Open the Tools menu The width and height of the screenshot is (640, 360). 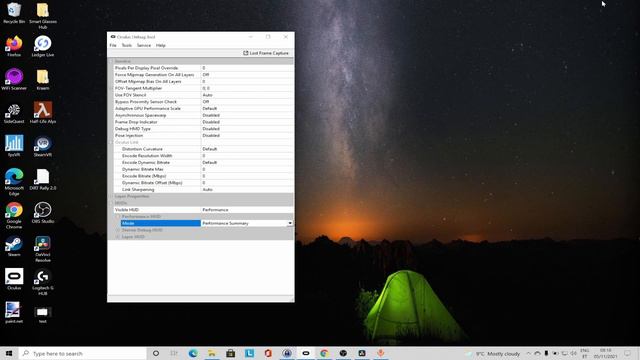tap(127, 45)
